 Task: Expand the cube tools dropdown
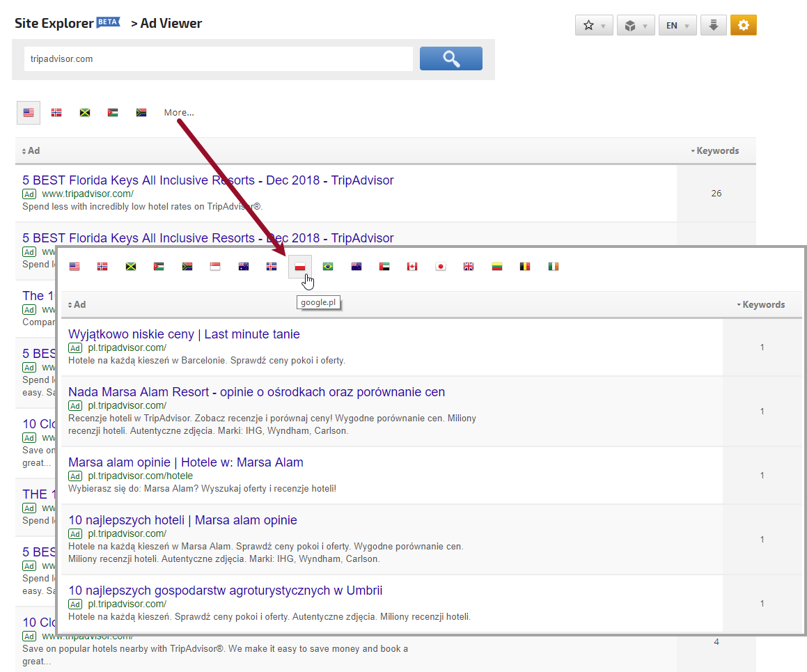tap(636, 25)
